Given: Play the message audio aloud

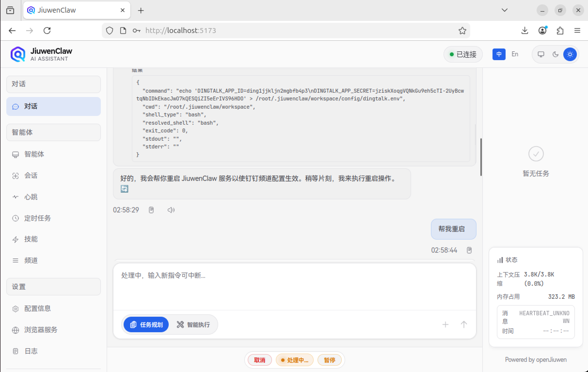Looking at the screenshot, I should 171,210.
